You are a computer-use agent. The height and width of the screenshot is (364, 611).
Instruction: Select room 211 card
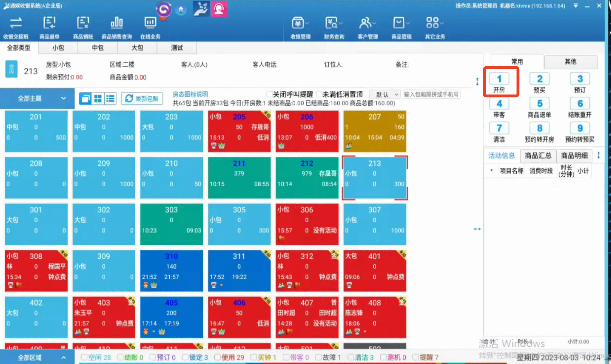[239, 178]
